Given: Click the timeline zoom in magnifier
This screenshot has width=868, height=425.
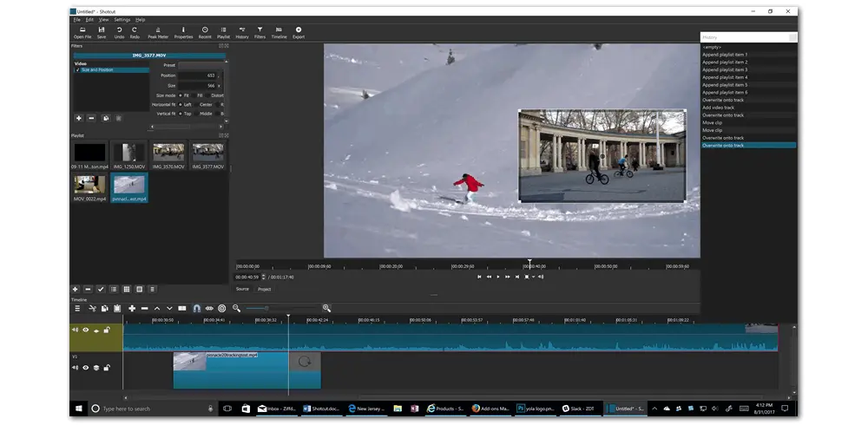Looking at the screenshot, I should (326, 308).
